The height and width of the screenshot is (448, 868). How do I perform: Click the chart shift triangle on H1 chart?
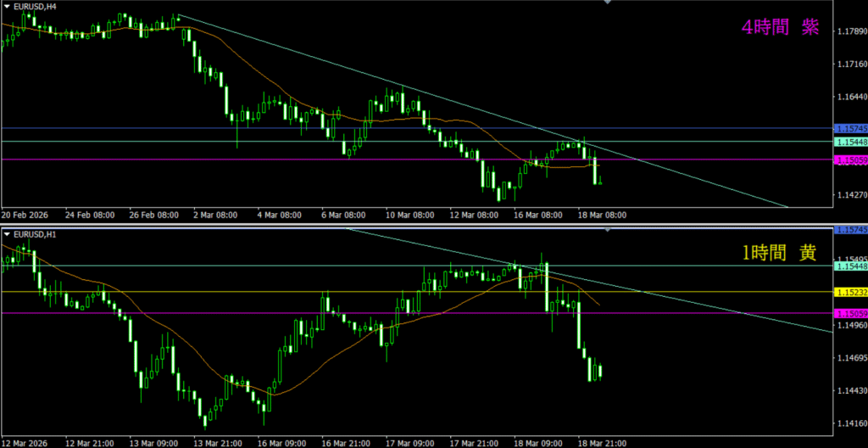coord(606,229)
